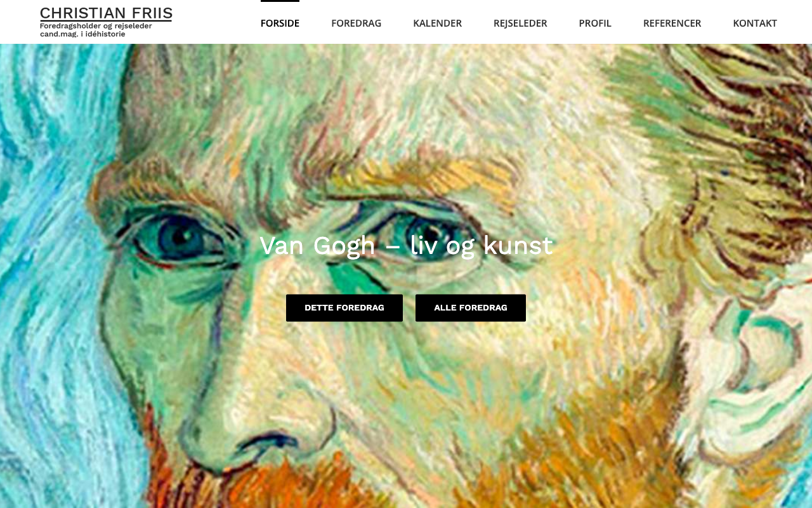Screen dimensions: 812x508
Task: Click the ALLE FOREDRAG button
Action: tap(471, 308)
